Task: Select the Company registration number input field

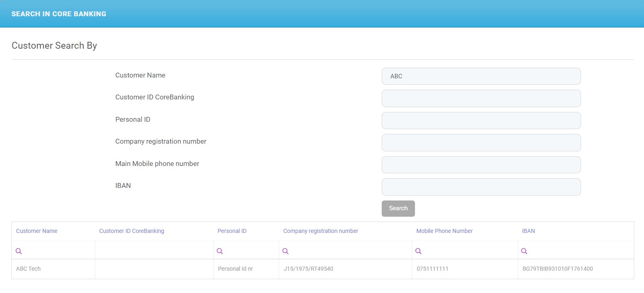Action: pyautogui.click(x=481, y=142)
